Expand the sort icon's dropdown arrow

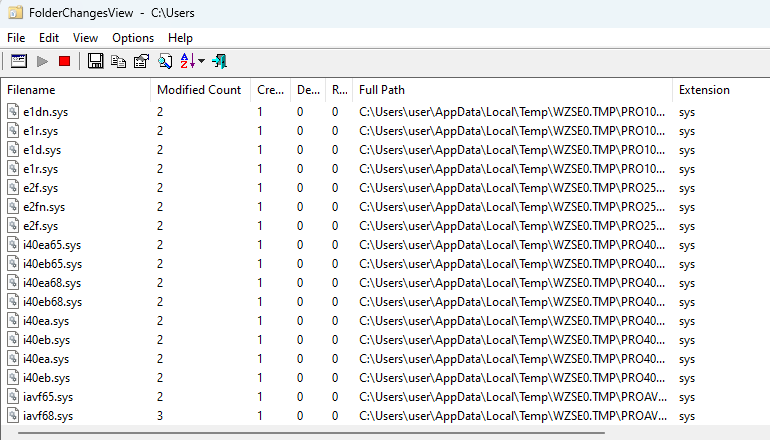point(202,62)
